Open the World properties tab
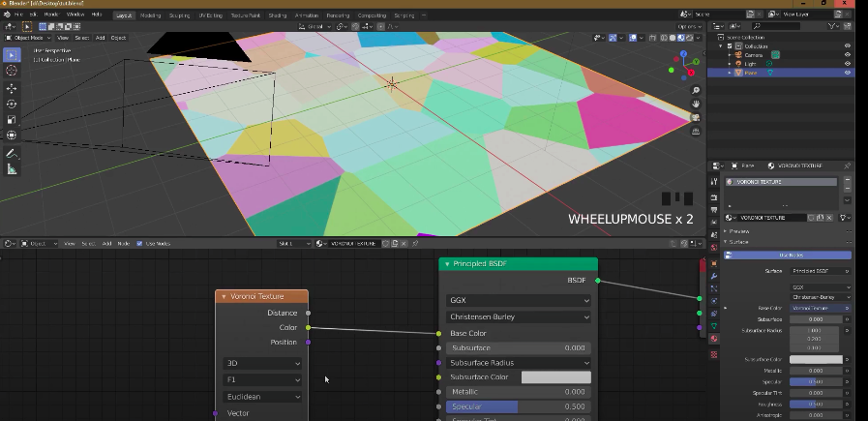The image size is (868, 421). (x=714, y=248)
